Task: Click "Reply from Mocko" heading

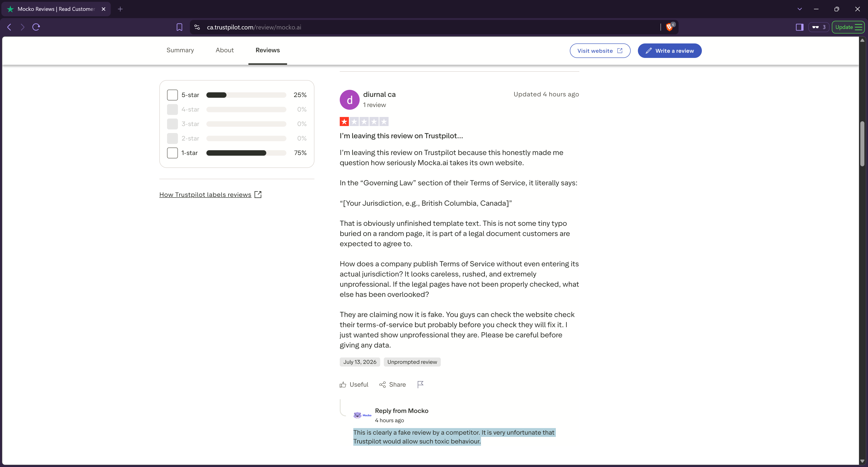Action: (x=402, y=411)
